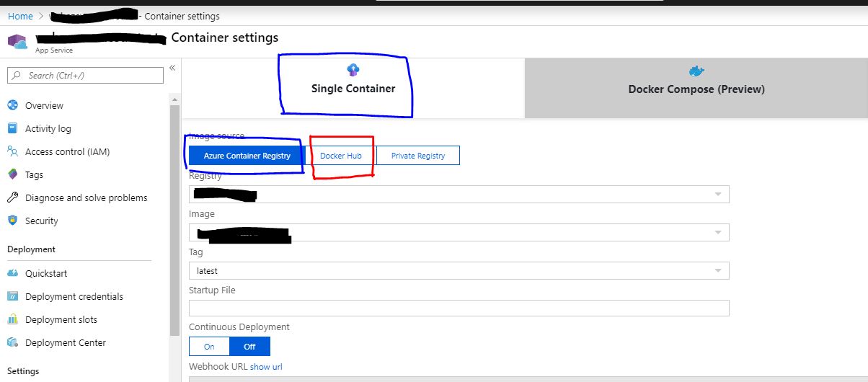
Task: Switch to Docker Compose (Preview) tab
Action: [x=696, y=88]
